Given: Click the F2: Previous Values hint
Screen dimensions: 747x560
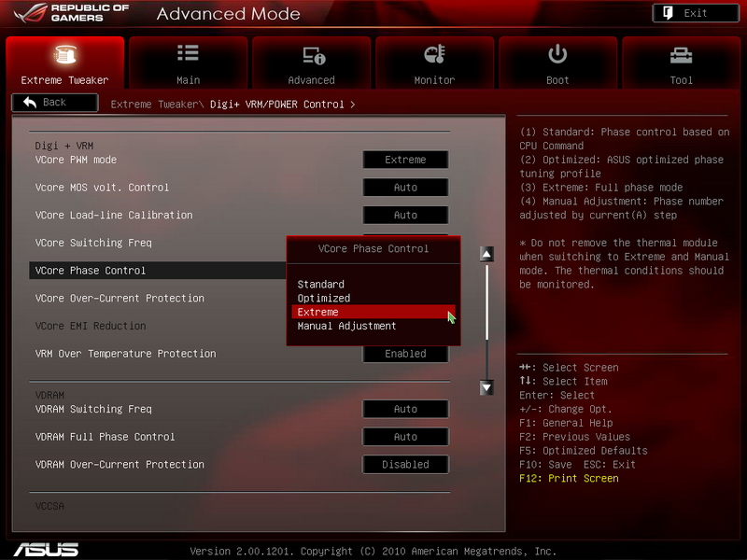Looking at the screenshot, I should point(574,437).
